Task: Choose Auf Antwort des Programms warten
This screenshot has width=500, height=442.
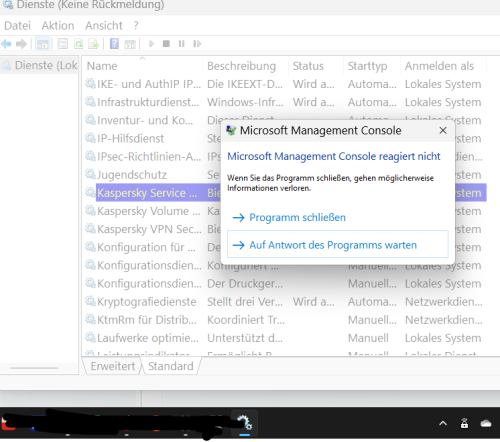Action: (x=338, y=244)
